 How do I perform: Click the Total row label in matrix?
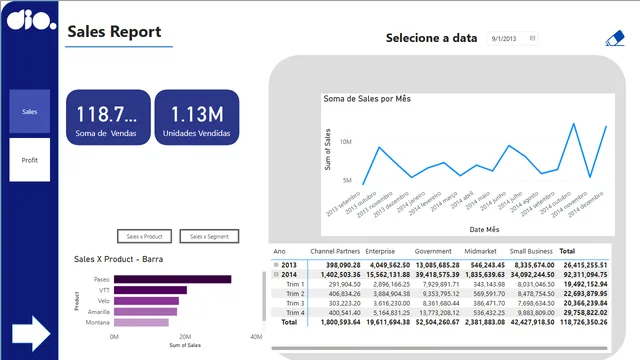(289, 322)
